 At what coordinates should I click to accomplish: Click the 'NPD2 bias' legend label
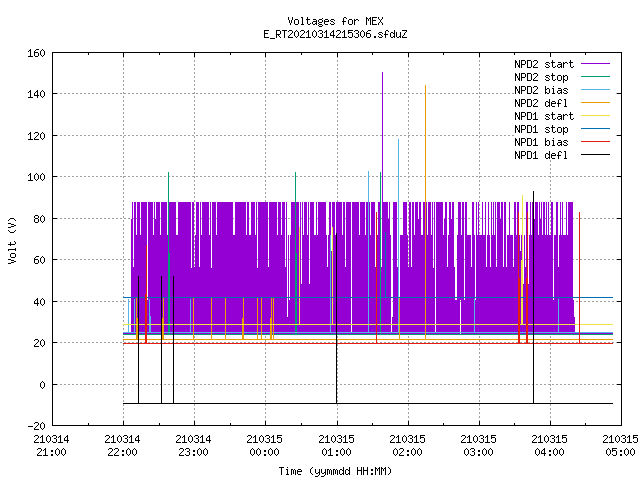click(541, 90)
